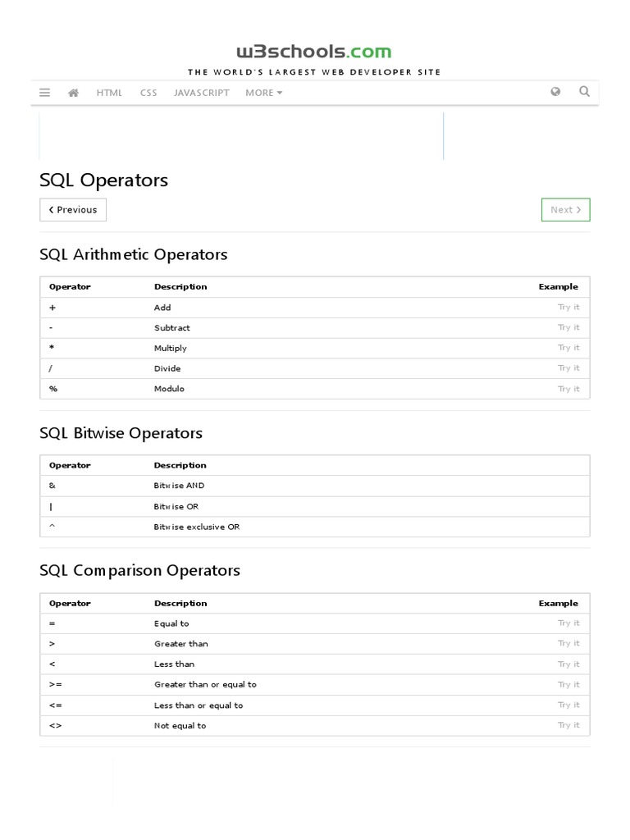This screenshot has height=840, width=630.
Task: Select CSS in the navigation bar
Action: tap(148, 93)
